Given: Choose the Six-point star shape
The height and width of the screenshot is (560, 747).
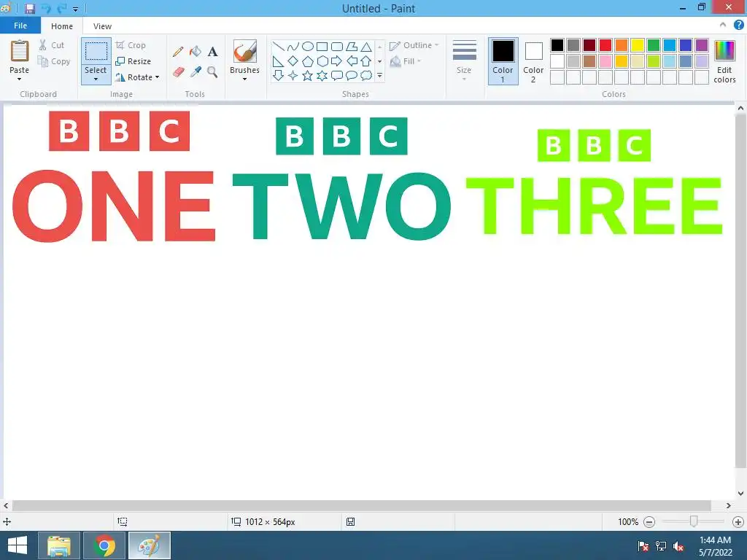Looking at the screenshot, I should pyautogui.click(x=322, y=75).
